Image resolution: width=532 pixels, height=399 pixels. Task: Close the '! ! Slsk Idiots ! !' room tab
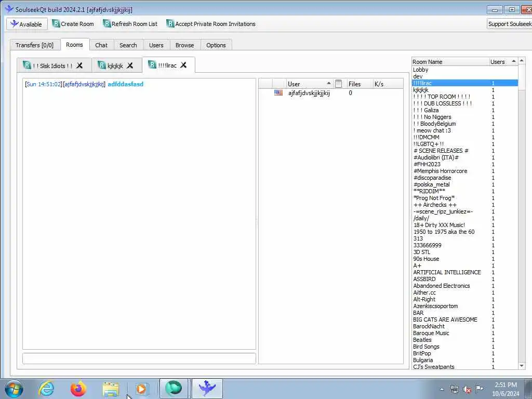point(79,65)
